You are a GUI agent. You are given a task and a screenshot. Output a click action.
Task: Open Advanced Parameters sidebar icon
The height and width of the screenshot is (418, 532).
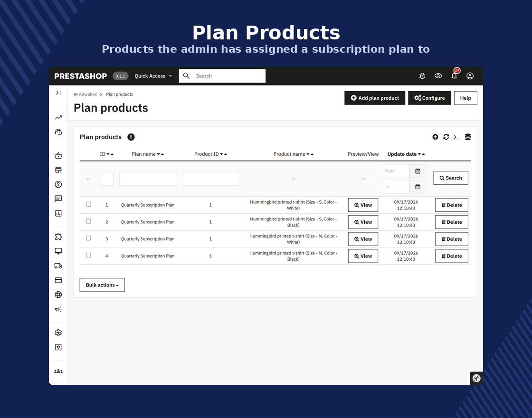[x=58, y=347]
